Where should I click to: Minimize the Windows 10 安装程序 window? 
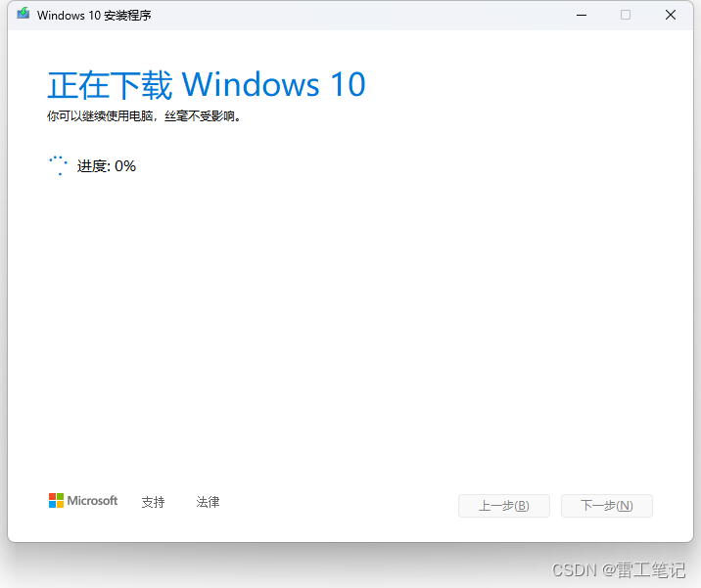click(x=582, y=16)
